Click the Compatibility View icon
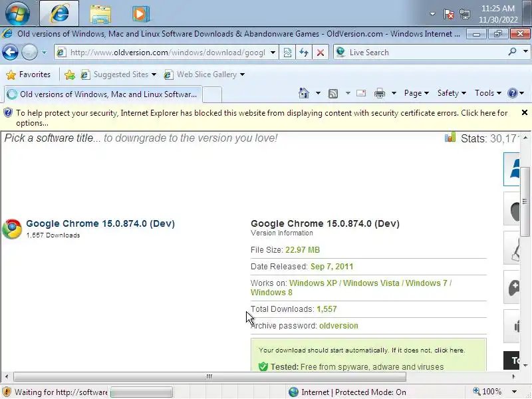Viewport: 532px width, 399px height. (287, 53)
